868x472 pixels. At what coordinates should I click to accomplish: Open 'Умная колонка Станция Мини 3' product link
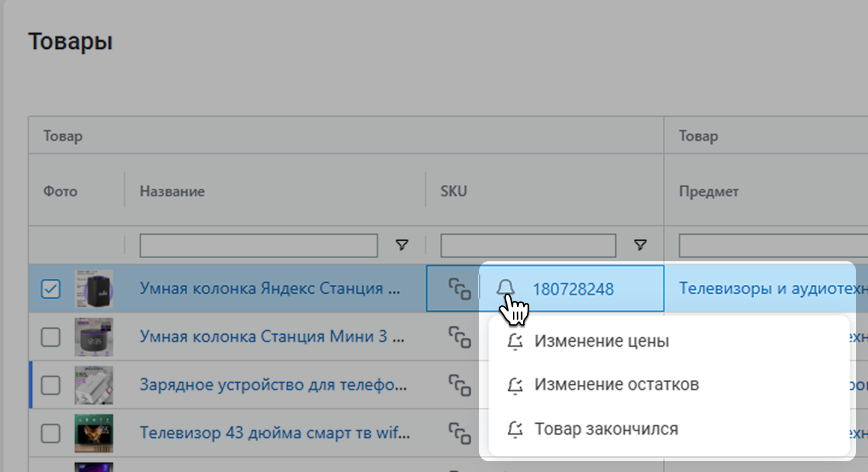click(272, 337)
